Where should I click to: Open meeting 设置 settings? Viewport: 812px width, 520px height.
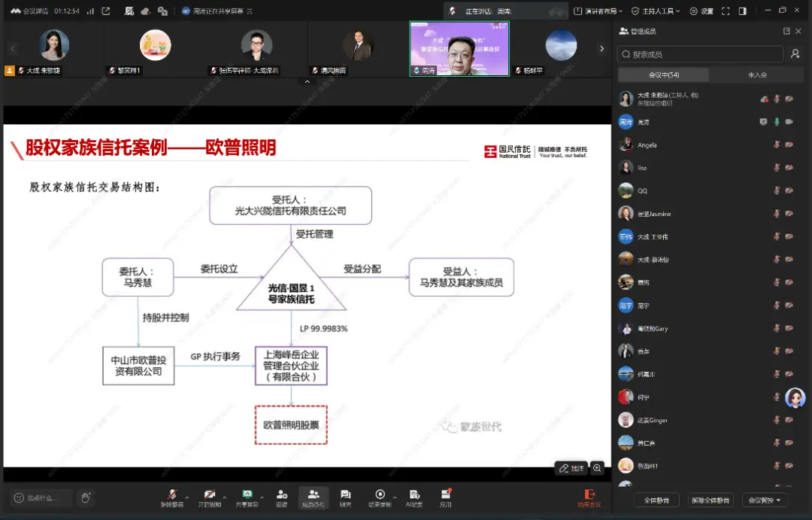[x=707, y=11]
